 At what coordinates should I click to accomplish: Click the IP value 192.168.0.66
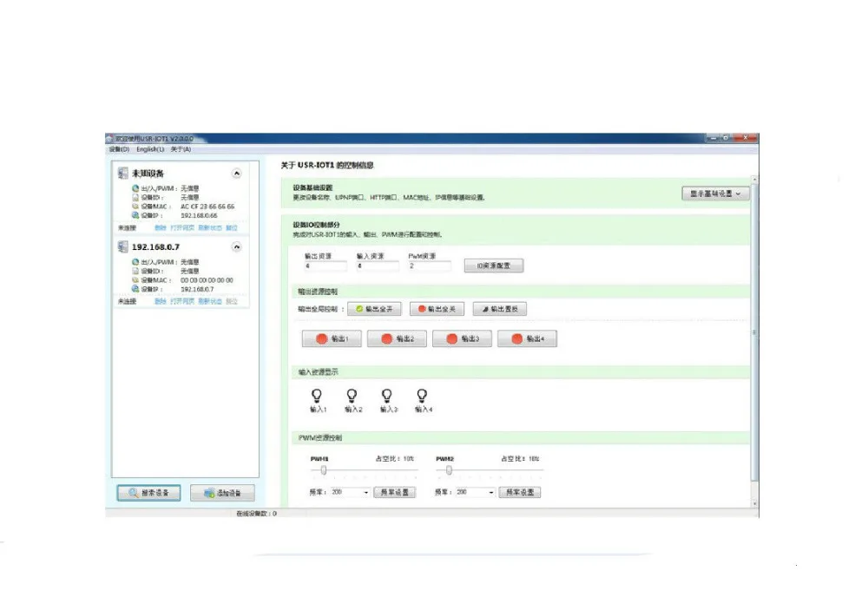coord(199,215)
